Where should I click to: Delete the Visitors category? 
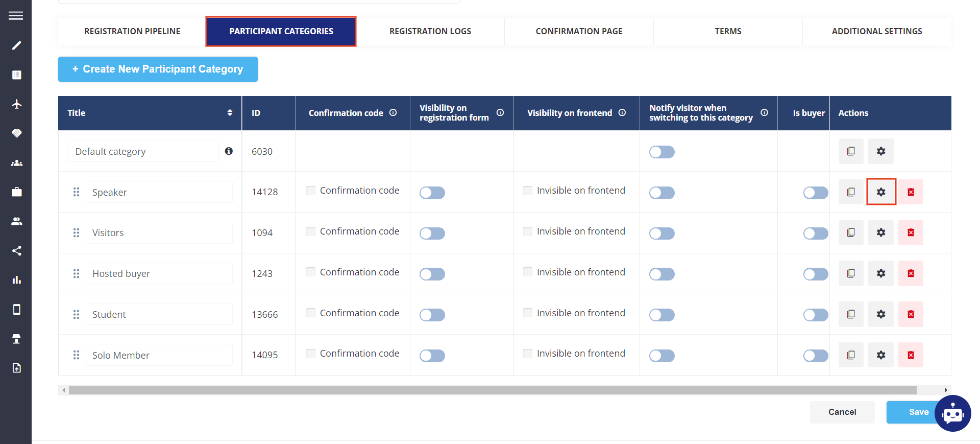click(911, 232)
